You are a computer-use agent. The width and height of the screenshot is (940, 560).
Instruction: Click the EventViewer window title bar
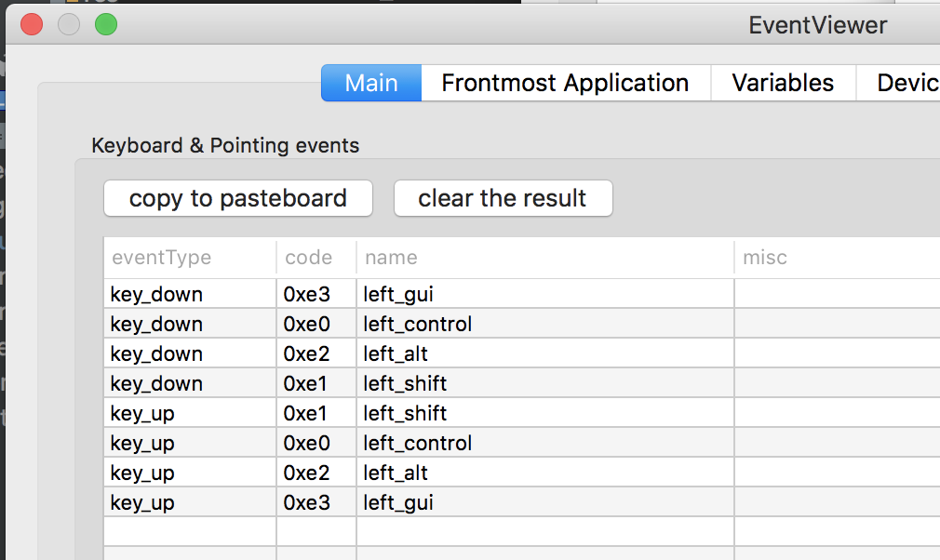pos(817,25)
